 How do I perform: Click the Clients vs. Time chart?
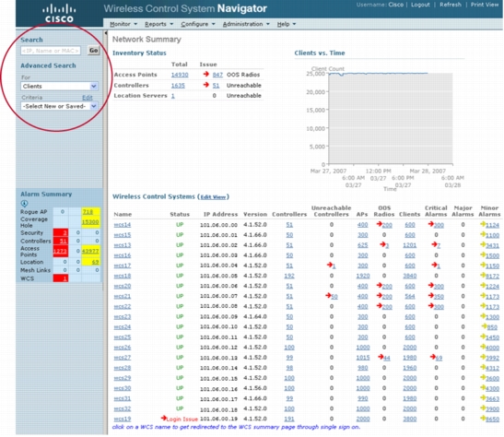click(x=391, y=119)
